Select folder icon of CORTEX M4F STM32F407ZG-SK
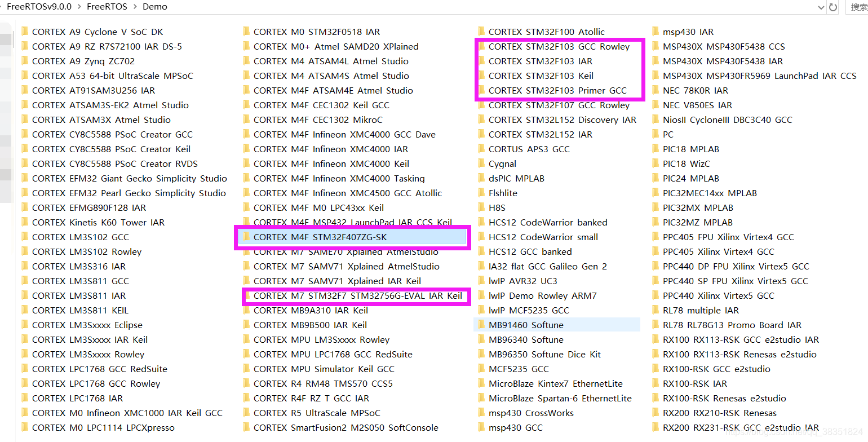Screen dimensions: 868x442 [246, 237]
